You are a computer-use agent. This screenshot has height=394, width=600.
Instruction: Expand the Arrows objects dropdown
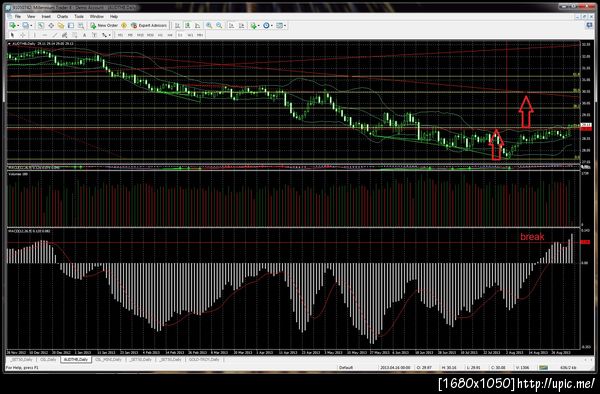(109, 35)
